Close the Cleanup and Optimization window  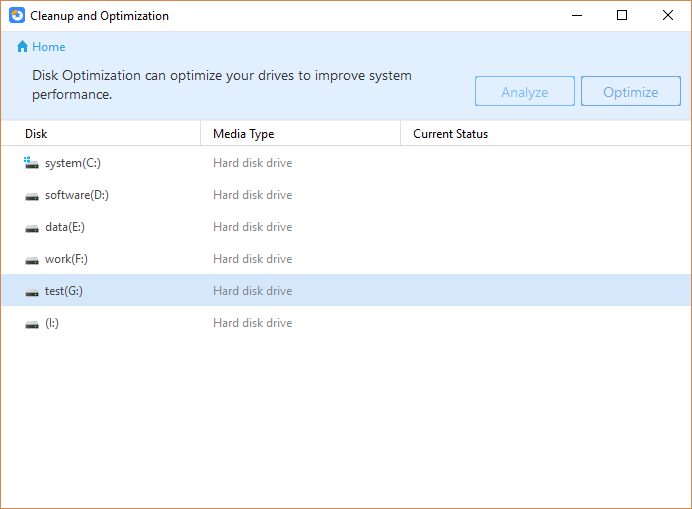[668, 16]
